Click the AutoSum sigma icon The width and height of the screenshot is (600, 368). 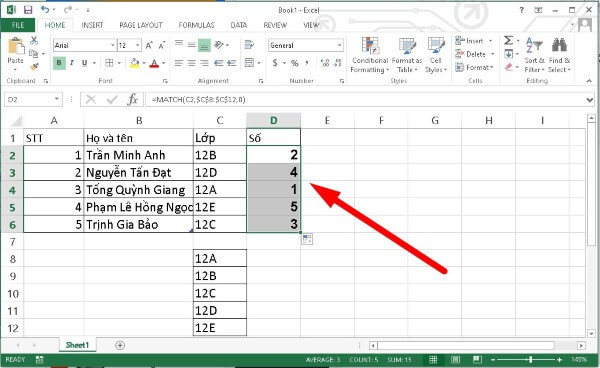click(509, 40)
